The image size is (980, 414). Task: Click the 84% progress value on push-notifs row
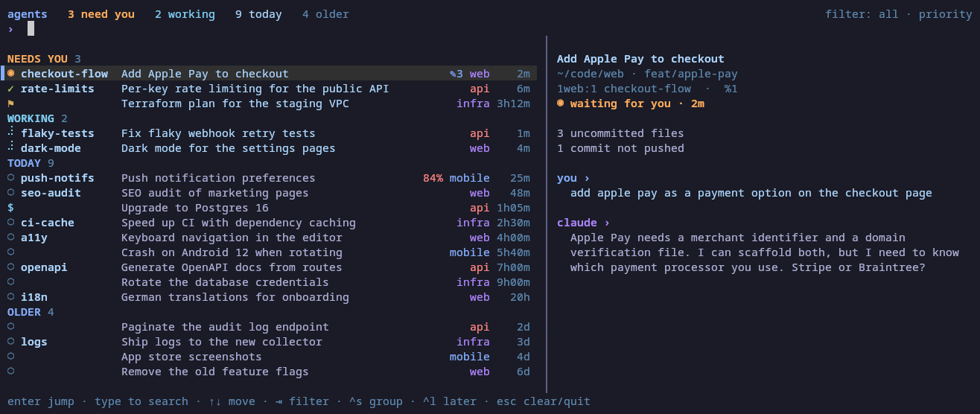tap(433, 178)
